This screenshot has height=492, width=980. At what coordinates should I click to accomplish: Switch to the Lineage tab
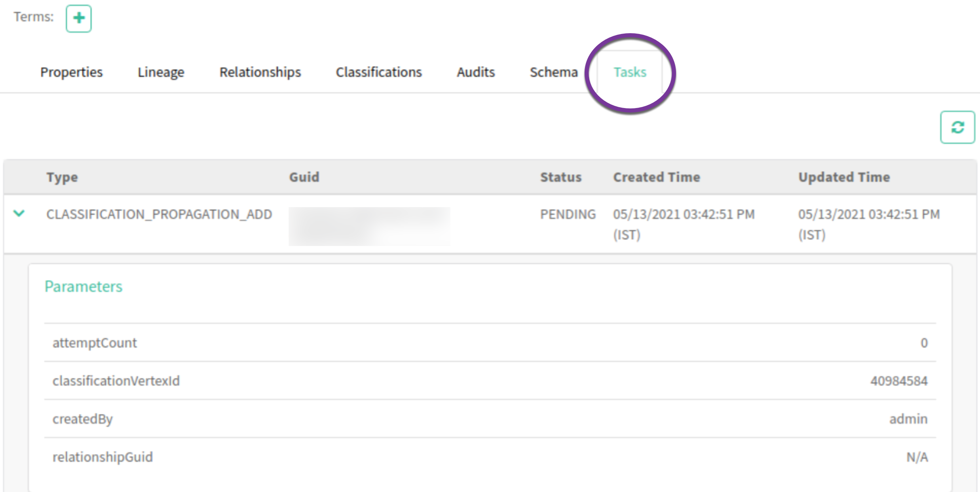tap(161, 72)
